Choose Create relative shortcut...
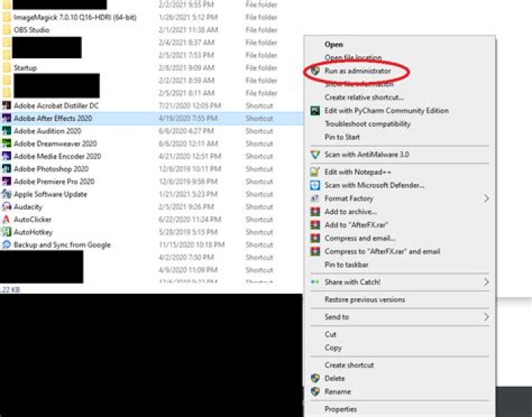 (x=364, y=97)
